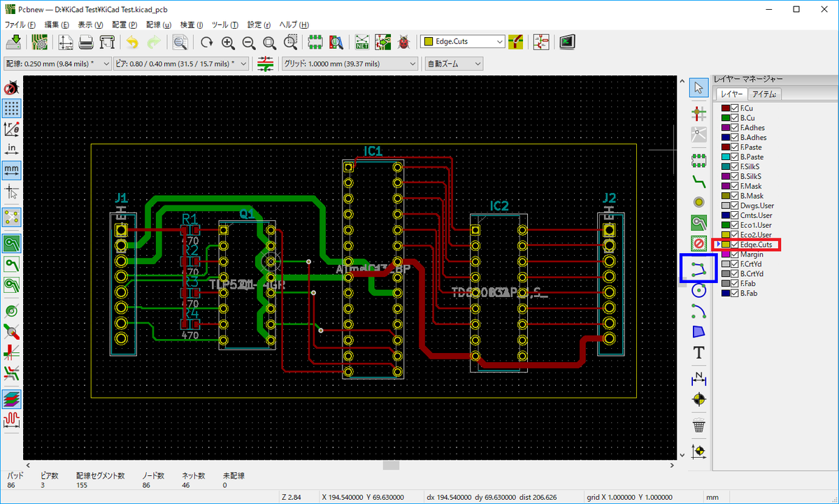The width and height of the screenshot is (839, 504).
Task: Click Zoom to fit board icon
Action: [x=269, y=42]
